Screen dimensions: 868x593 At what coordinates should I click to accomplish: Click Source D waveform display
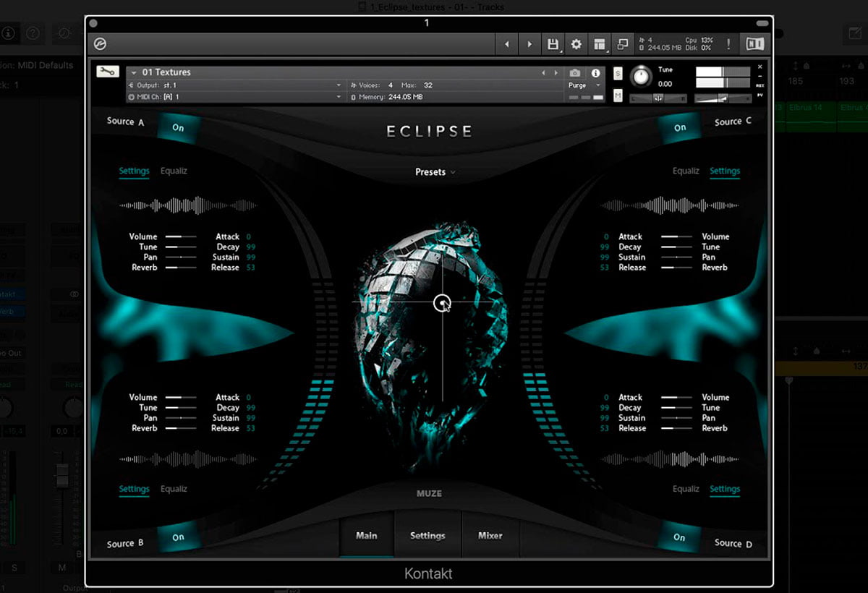(670, 458)
